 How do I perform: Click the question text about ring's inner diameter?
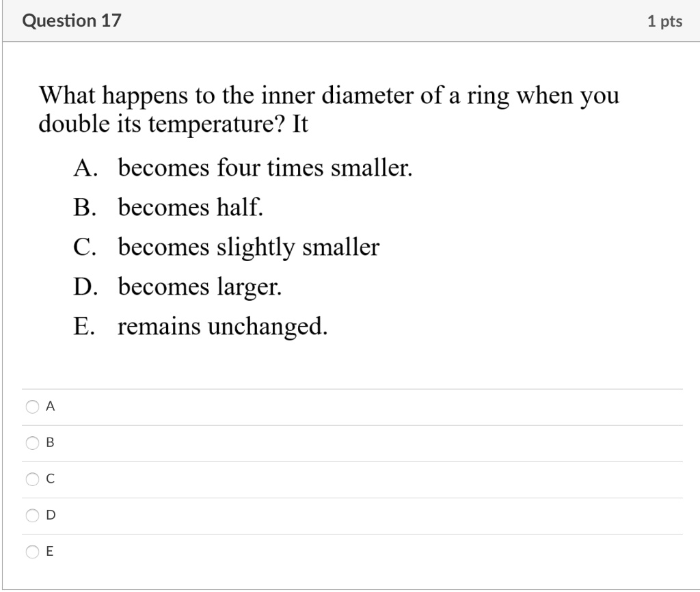click(329, 109)
